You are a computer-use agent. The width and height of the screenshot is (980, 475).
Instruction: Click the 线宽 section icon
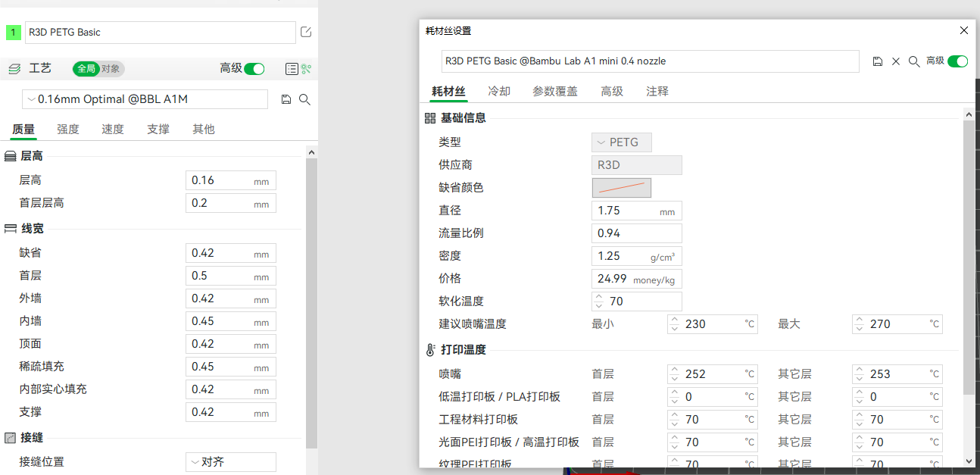pyautogui.click(x=11, y=229)
